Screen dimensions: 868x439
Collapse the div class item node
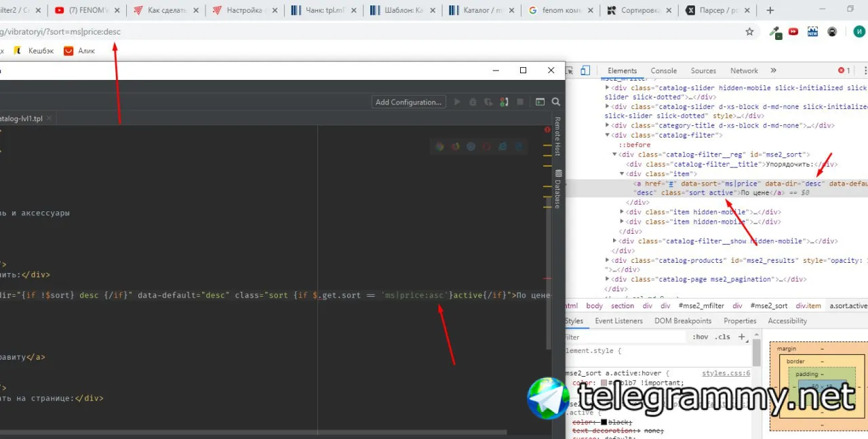coord(623,174)
